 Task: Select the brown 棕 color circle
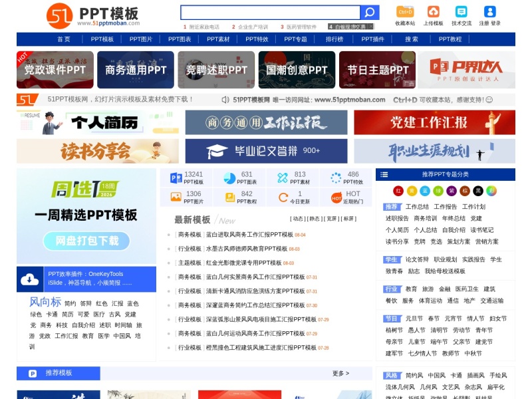(x=465, y=191)
